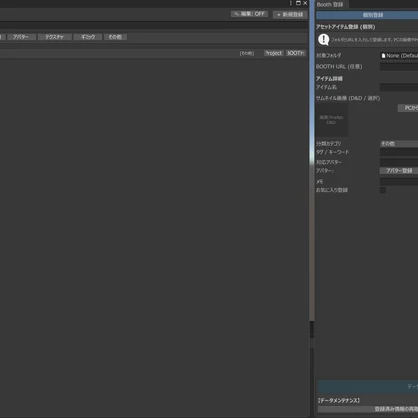Select the テクスチャ category filter

[x=55, y=37]
